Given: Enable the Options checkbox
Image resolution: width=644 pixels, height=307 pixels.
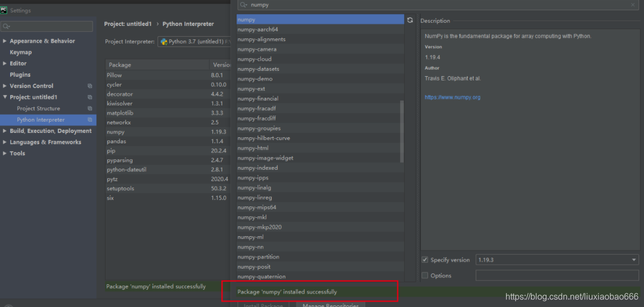Looking at the screenshot, I should click(x=425, y=276).
